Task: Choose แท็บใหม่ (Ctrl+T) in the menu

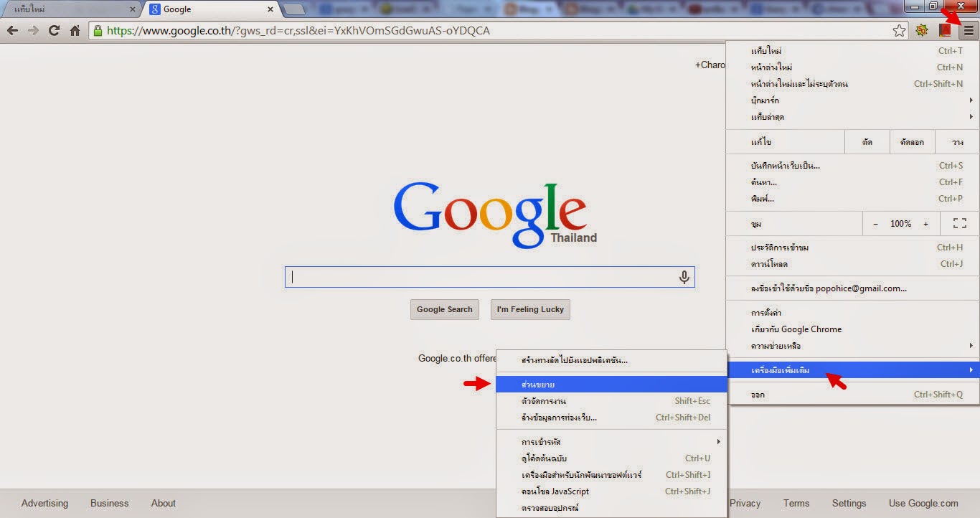Action: point(852,51)
